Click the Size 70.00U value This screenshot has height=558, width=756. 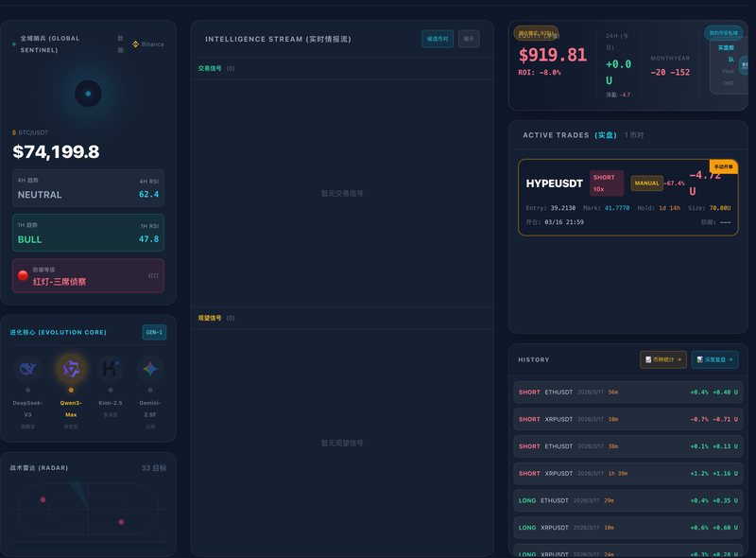pos(720,208)
